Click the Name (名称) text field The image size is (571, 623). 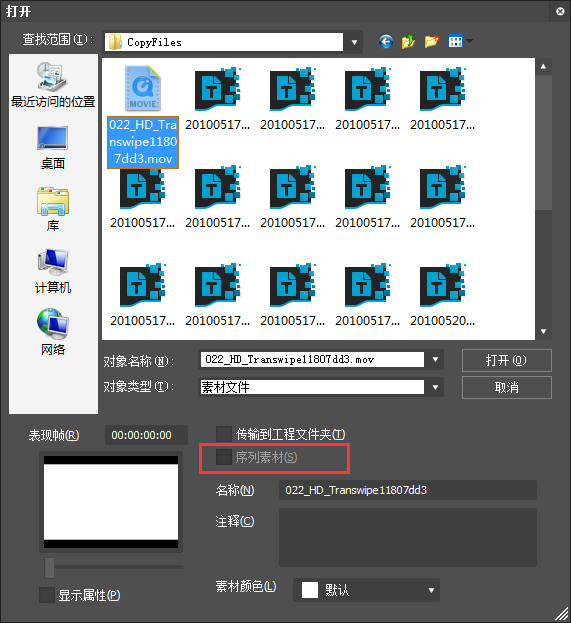coord(408,490)
